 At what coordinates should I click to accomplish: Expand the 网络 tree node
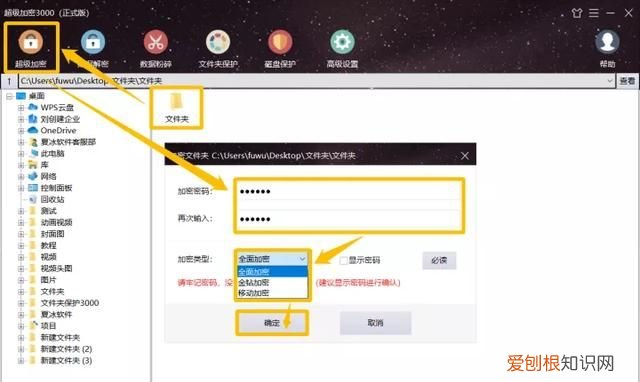pyautogui.click(x=21, y=176)
